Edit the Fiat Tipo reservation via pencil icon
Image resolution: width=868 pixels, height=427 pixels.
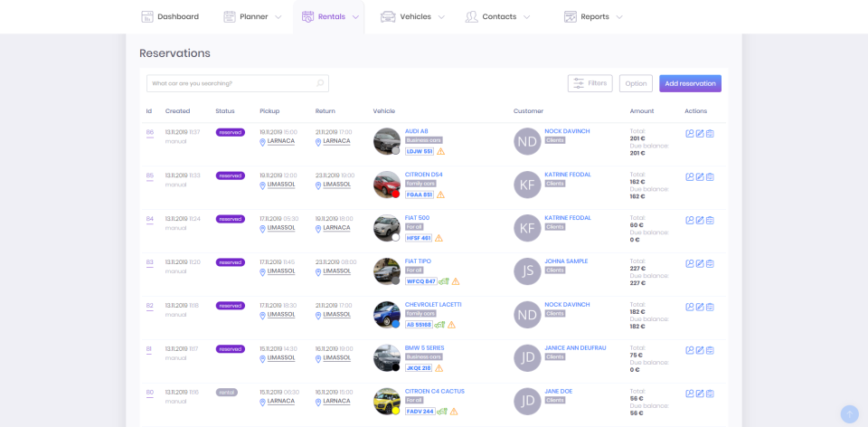[700, 263]
